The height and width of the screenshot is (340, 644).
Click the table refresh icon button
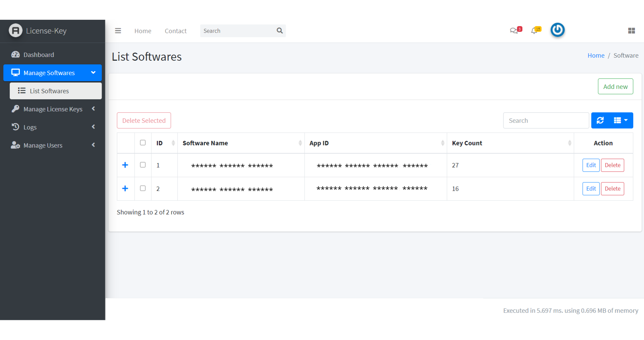tap(600, 120)
